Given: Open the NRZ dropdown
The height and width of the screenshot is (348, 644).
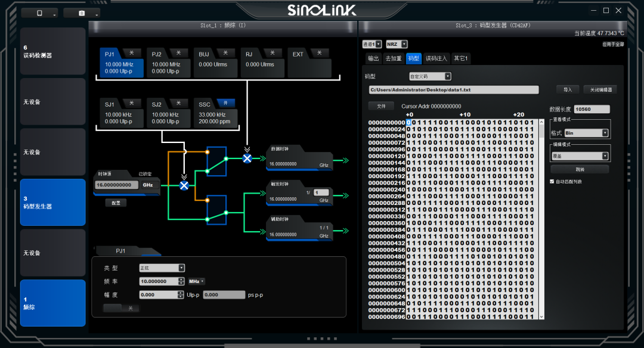Looking at the screenshot, I should click(x=397, y=44).
